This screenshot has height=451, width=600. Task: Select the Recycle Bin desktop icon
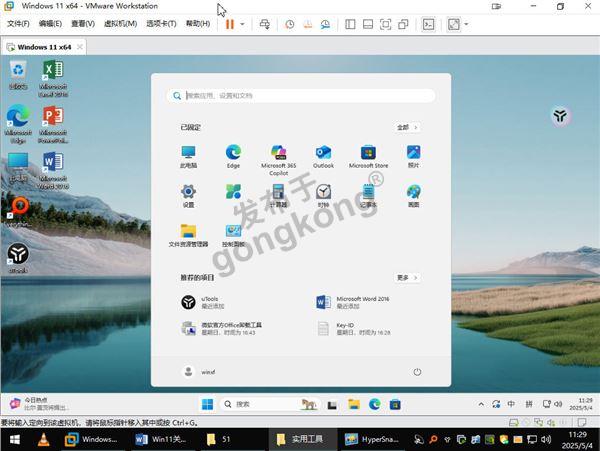18,75
